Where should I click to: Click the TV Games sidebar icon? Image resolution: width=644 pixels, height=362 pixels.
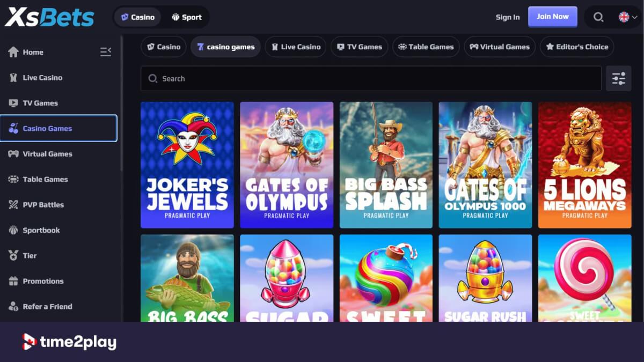click(13, 103)
